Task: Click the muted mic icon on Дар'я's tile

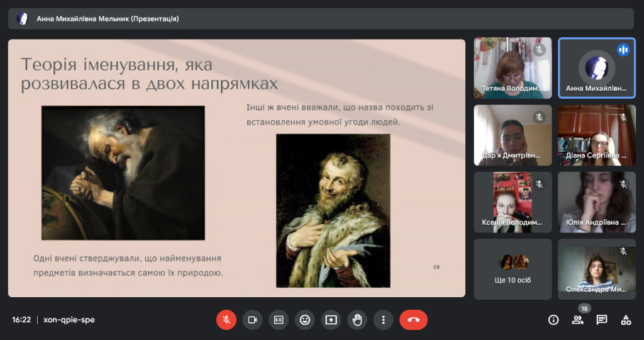Action: pyautogui.click(x=539, y=117)
